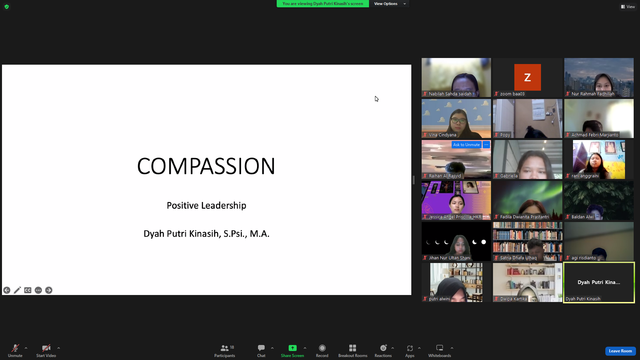The height and width of the screenshot is (360, 640).
Task: Open Breakout Rooms
Action: [x=353, y=350]
